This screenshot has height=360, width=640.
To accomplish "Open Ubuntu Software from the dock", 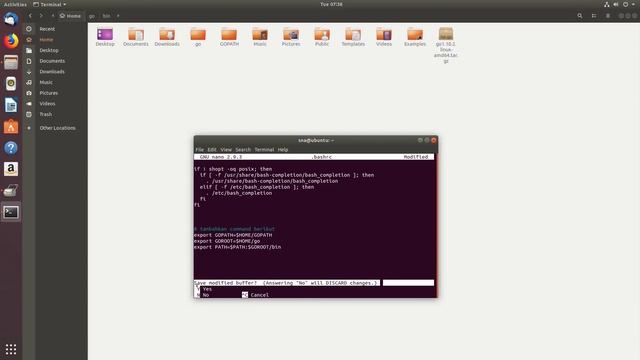I will click(11, 127).
